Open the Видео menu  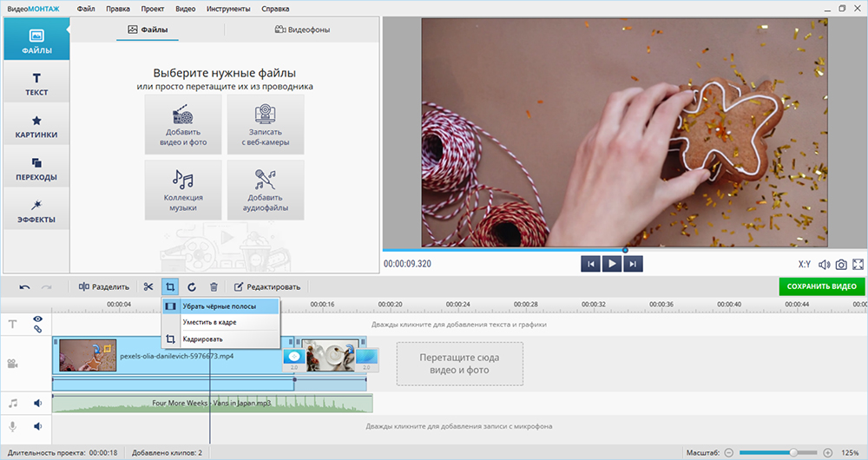point(185,9)
